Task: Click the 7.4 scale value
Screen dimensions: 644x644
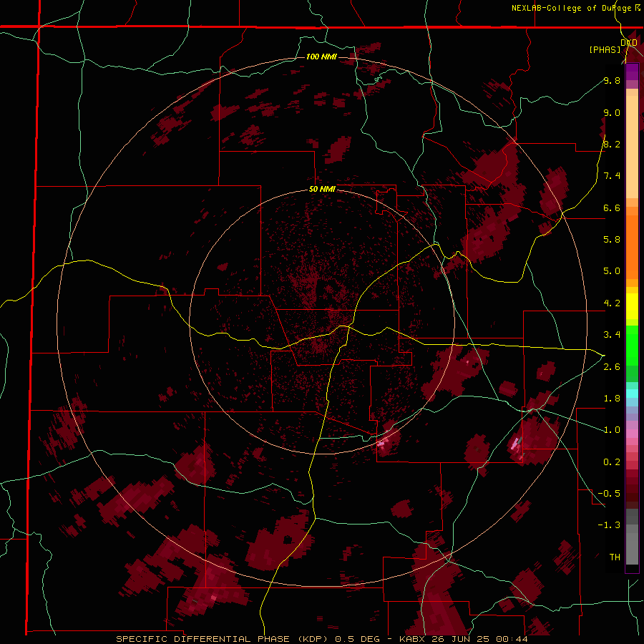Action: point(612,176)
